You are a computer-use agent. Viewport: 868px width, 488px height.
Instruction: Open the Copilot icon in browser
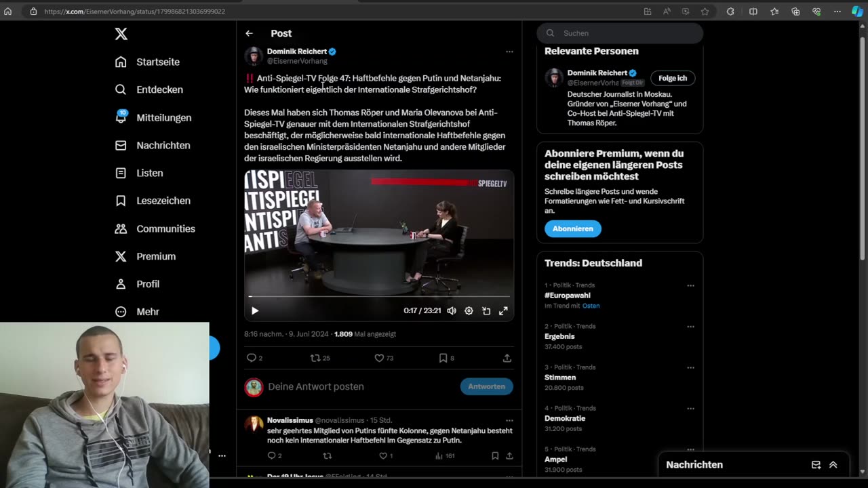click(857, 12)
